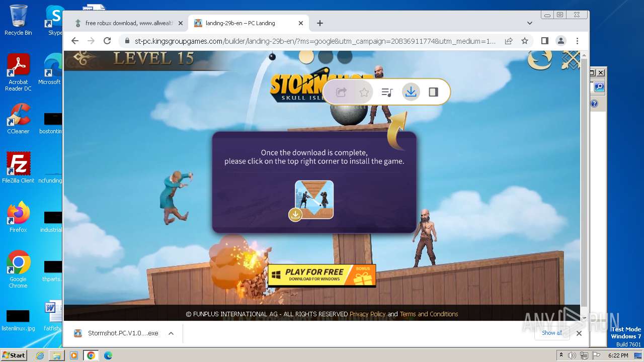Screen dimensions: 644x362
Task: Open the Chrome side panel
Action: click(x=544, y=41)
